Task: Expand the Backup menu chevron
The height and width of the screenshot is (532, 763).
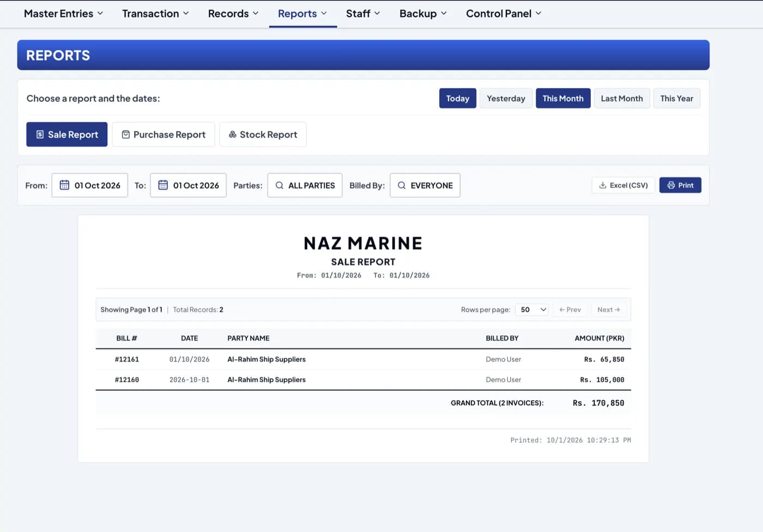Action: 444,13
